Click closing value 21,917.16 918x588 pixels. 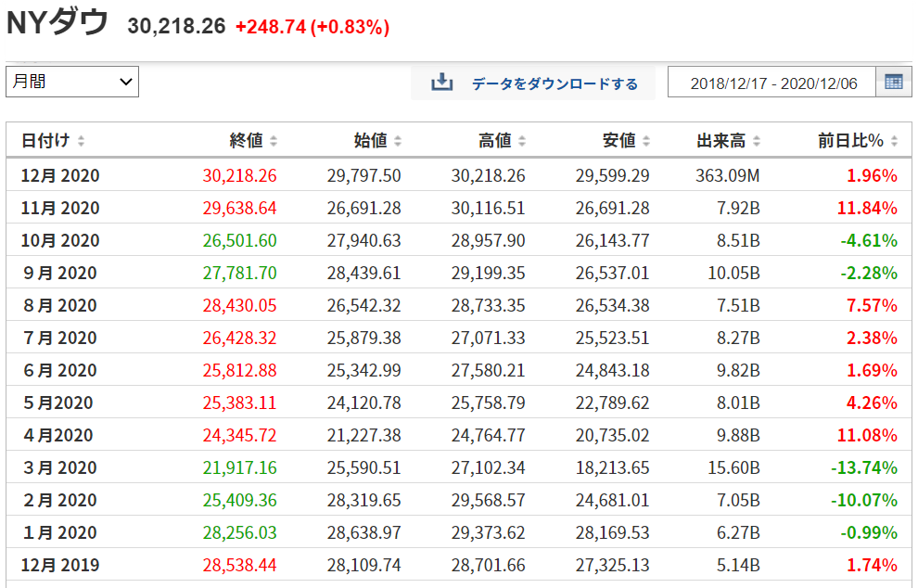239,468
